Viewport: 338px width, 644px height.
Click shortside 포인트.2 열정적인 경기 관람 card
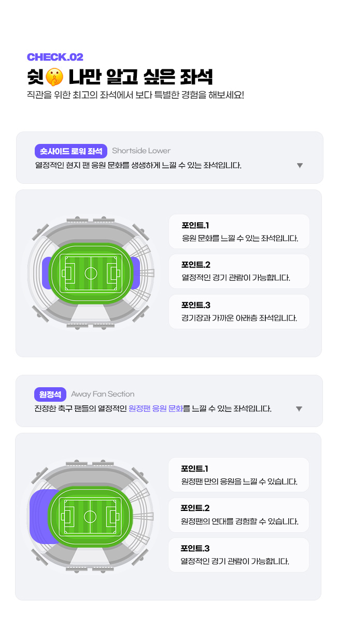(239, 271)
